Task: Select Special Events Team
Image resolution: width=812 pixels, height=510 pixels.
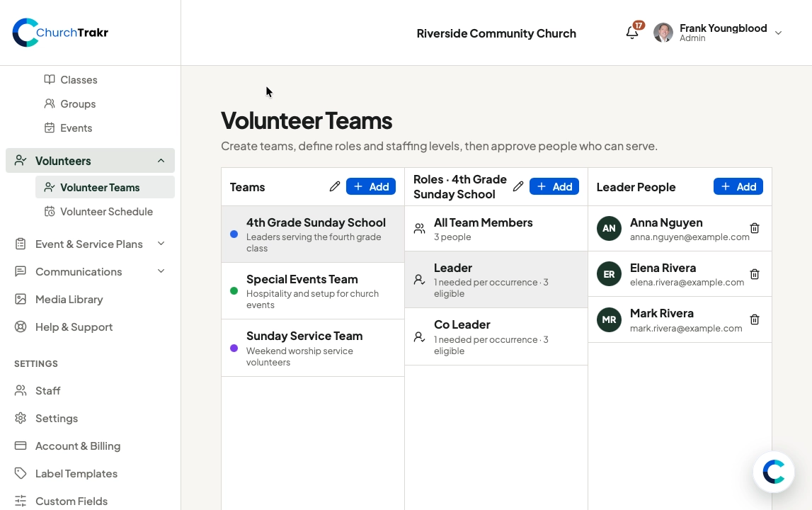Action: [x=313, y=290]
